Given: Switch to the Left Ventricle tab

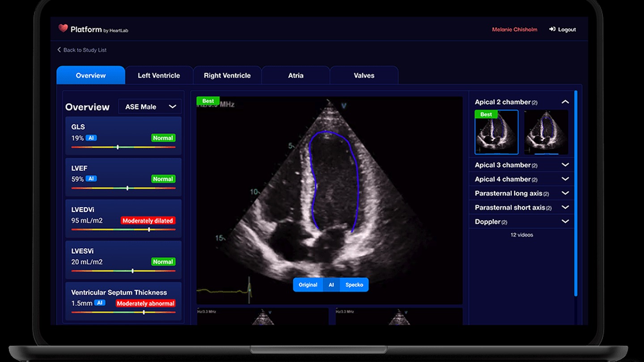Looking at the screenshot, I should 159,75.
